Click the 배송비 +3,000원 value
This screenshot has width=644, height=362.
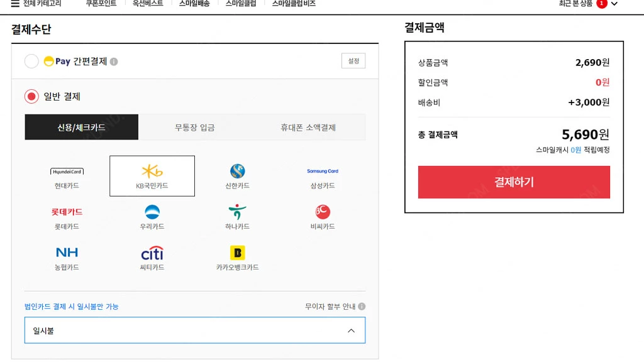tap(589, 102)
